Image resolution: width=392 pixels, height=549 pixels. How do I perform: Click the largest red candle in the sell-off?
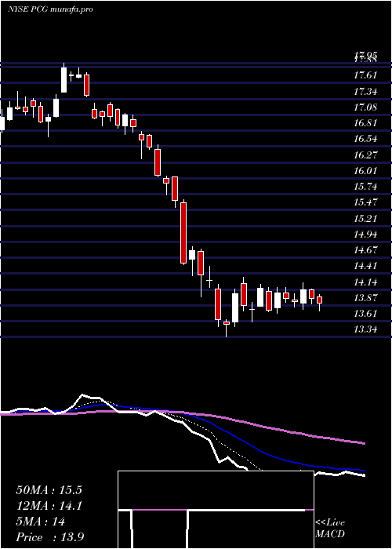[x=183, y=233]
